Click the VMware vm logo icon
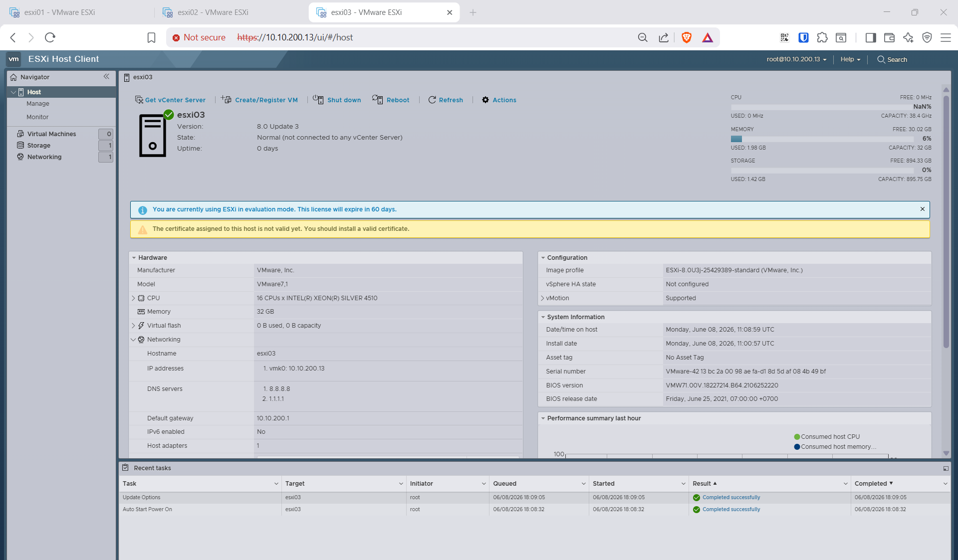The height and width of the screenshot is (560, 958). pyautogui.click(x=14, y=59)
